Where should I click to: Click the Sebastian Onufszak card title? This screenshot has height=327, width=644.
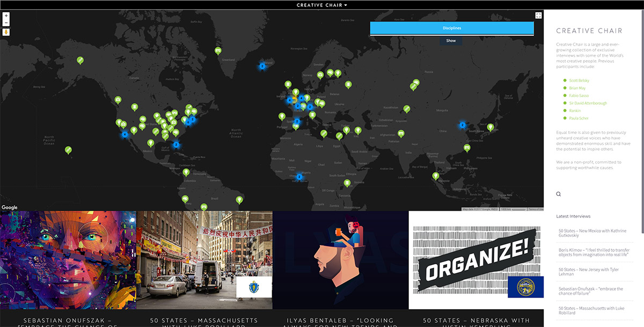(x=68, y=322)
